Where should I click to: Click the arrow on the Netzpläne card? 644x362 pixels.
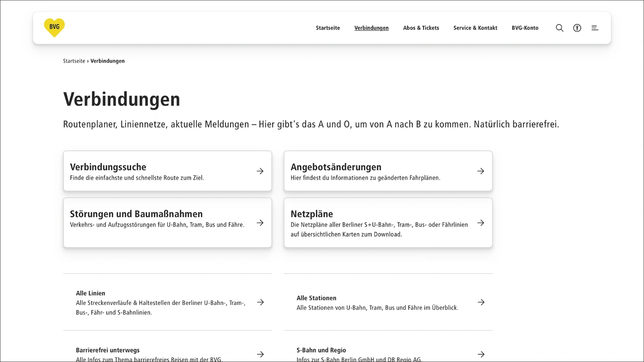tap(481, 223)
